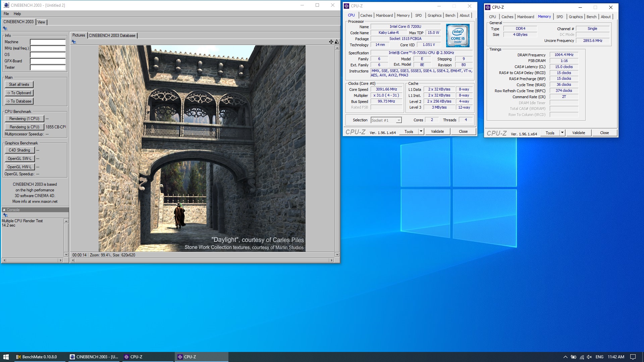The width and height of the screenshot is (644, 362).
Task: Switch to the View tab in CINEBENCH
Action: tap(41, 22)
